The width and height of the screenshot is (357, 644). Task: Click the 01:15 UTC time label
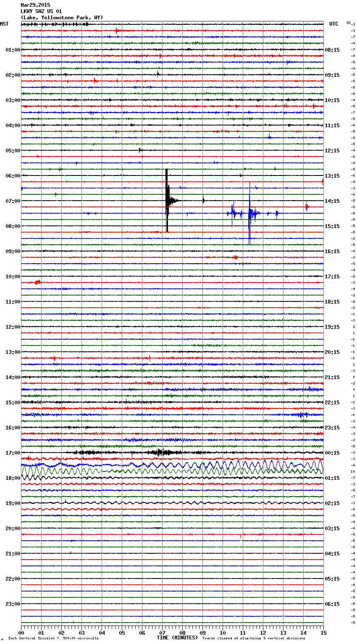point(332,478)
